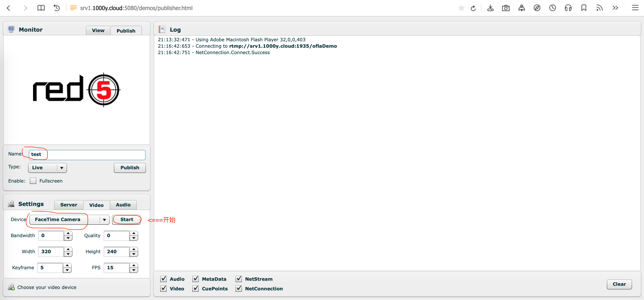Decrease the Height value

click(x=134, y=254)
